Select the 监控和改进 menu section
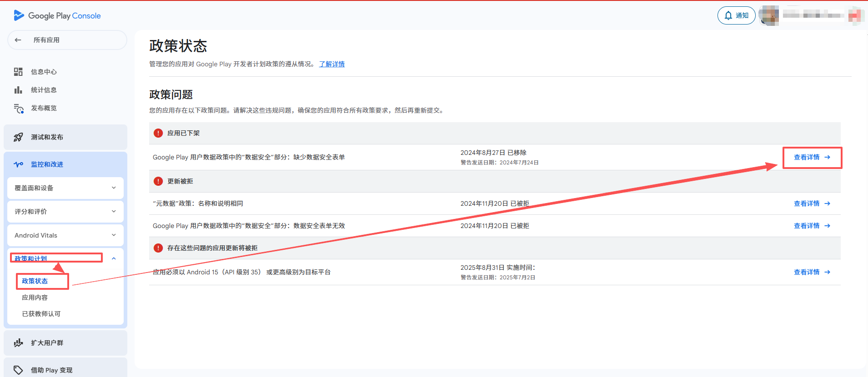 65,164
